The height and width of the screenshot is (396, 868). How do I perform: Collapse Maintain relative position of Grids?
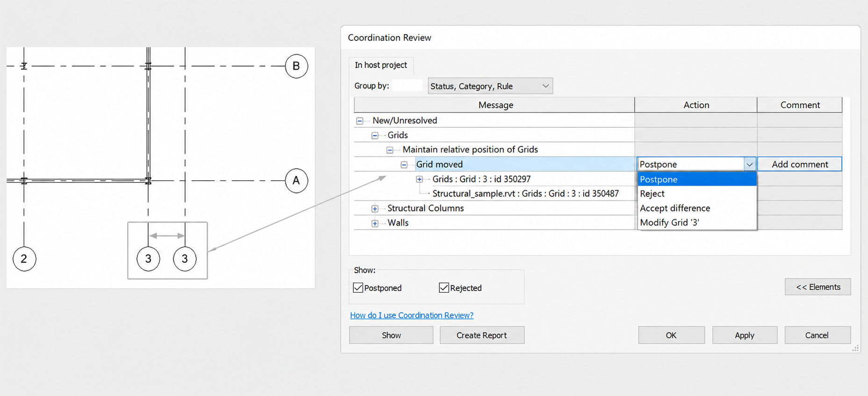pos(390,150)
